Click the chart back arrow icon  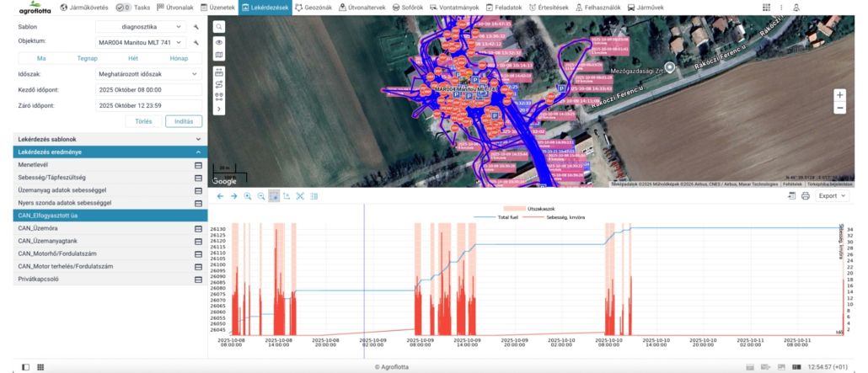click(220, 196)
